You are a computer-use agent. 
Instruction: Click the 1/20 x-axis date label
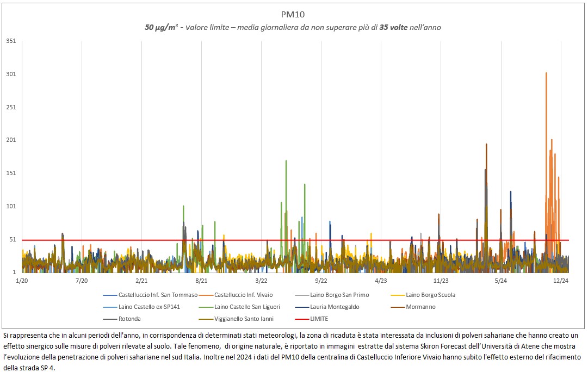(x=22, y=281)
